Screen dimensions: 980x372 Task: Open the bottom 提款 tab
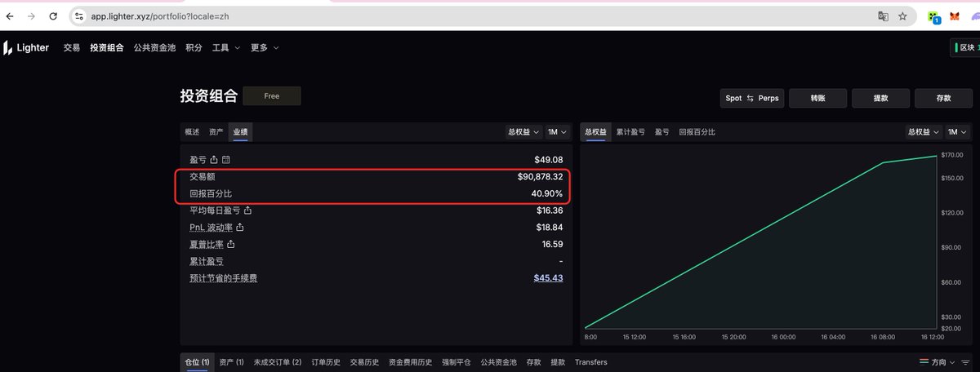(x=558, y=362)
